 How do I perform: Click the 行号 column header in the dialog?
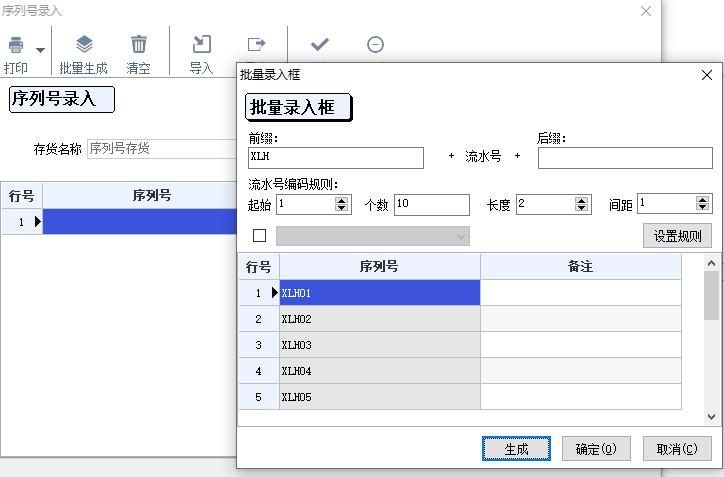[259, 266]
